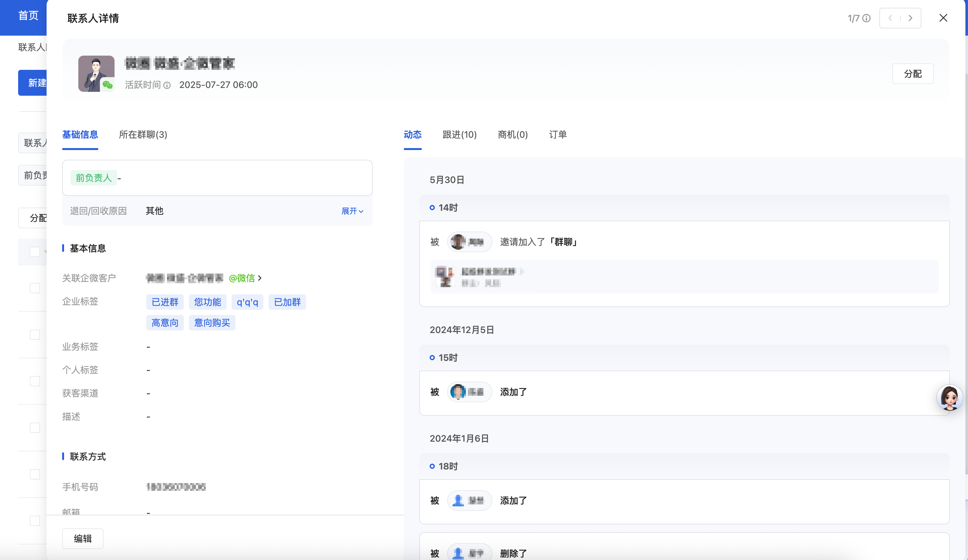968x560 pixels.
Task: Click the WeChat badge on avatar
Action: [107, 84]
